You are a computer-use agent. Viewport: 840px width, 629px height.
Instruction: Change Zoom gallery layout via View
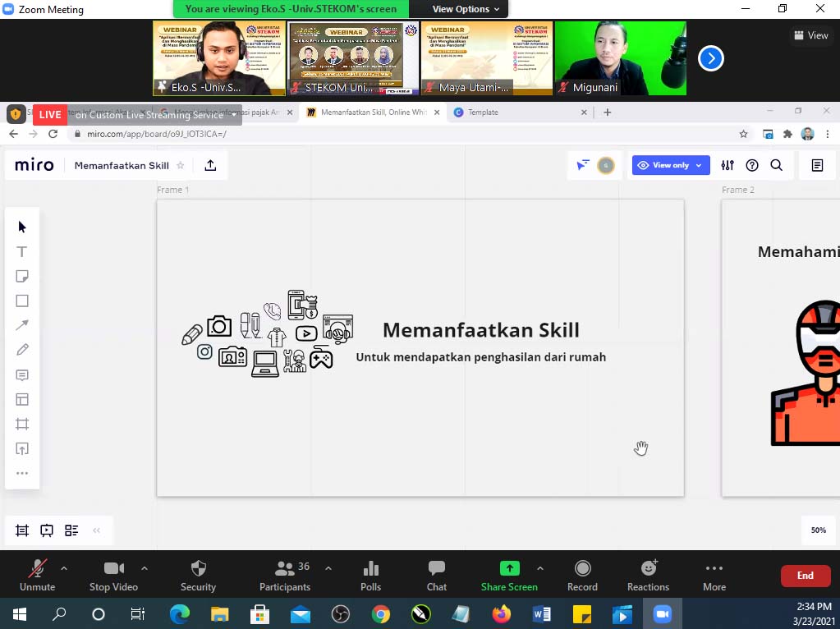coord(811,35)
